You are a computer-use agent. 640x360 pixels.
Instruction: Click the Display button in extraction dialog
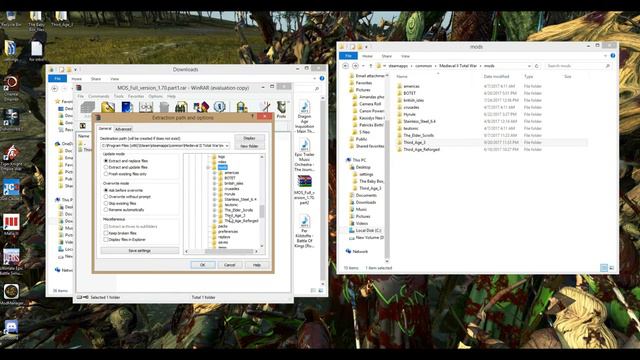(x=249, y=138)
